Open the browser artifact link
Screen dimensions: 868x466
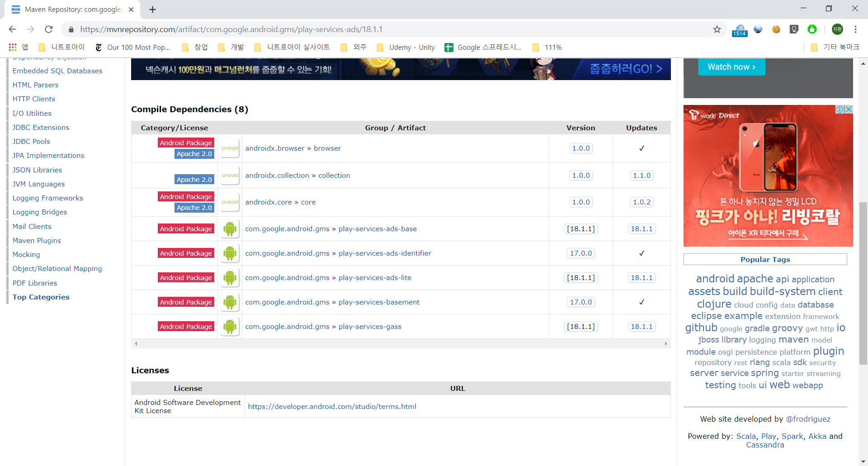327,148
